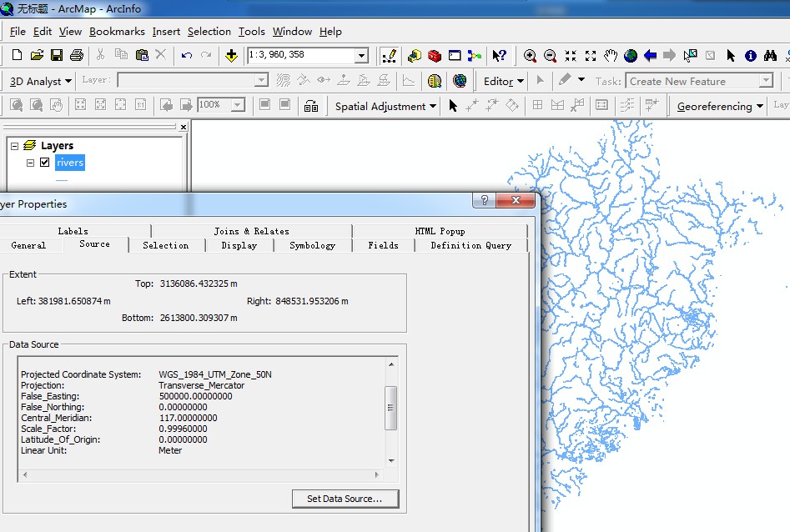The height and width of the screenshot is (532, 790).
Task: Click the Add Data button
Action: 231,55
